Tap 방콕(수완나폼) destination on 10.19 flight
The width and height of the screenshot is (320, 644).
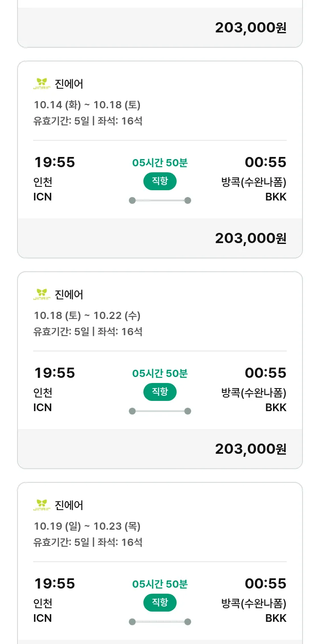pos(253,603)
